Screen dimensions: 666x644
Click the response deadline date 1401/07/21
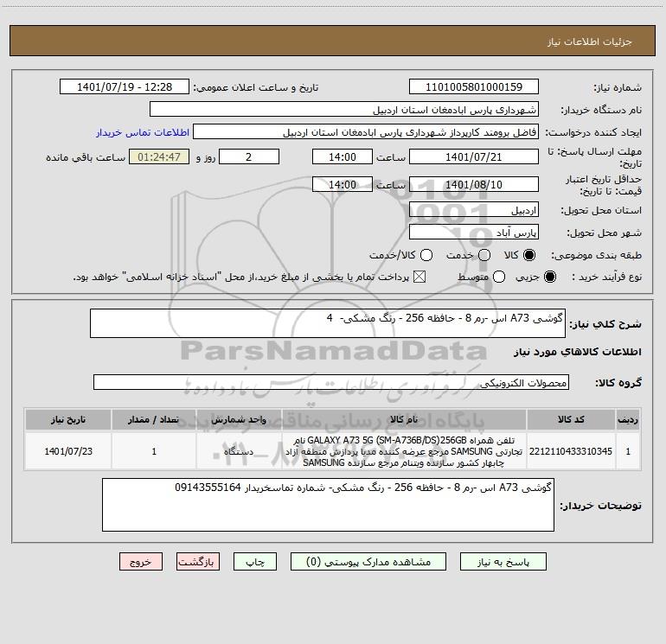tap(474, 156)
